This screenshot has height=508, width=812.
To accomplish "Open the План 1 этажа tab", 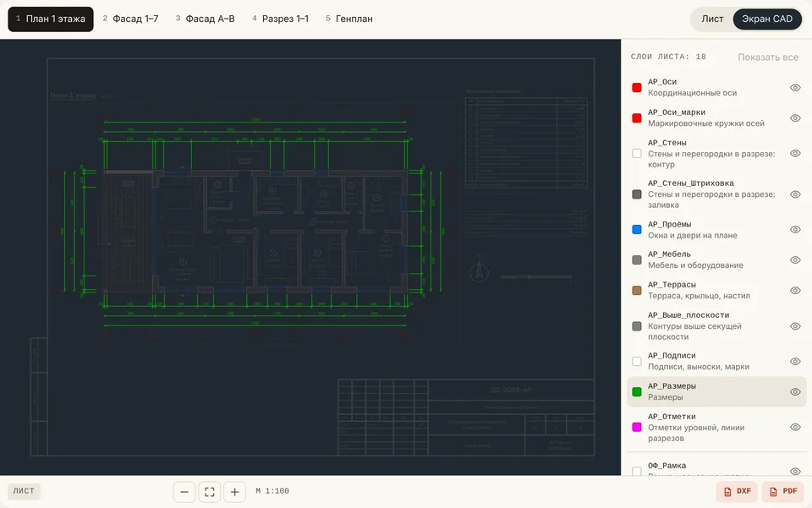I will 51,19.
